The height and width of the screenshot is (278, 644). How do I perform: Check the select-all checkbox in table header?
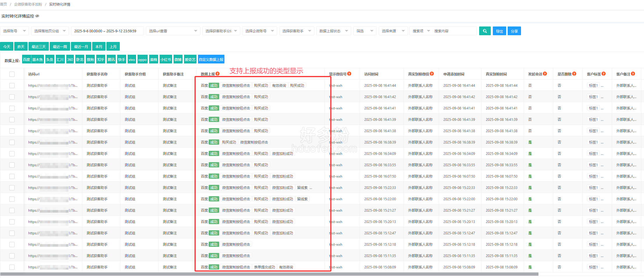(x=12, y=74)
